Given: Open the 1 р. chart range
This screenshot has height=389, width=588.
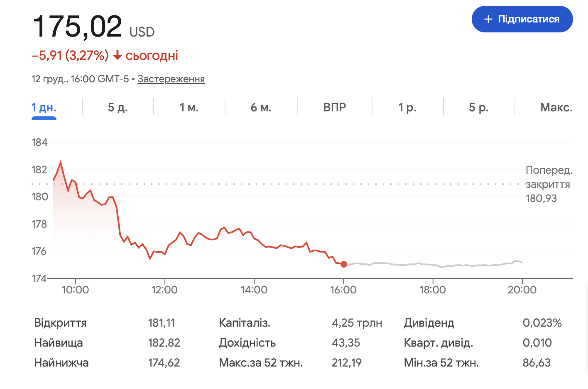Looking at the screenshot, I should (x=407, y=108).
